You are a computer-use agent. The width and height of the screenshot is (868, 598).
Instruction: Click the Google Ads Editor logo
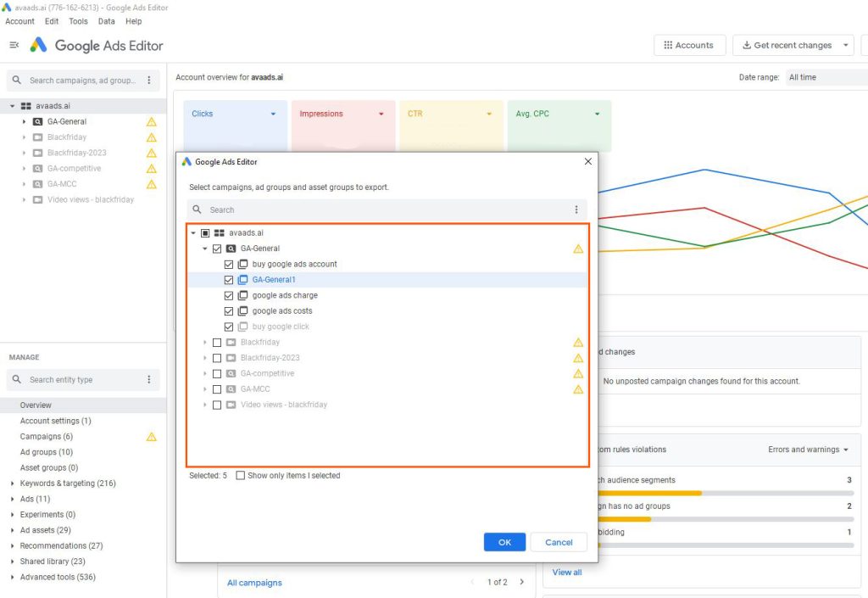click(x=38, y=45)
